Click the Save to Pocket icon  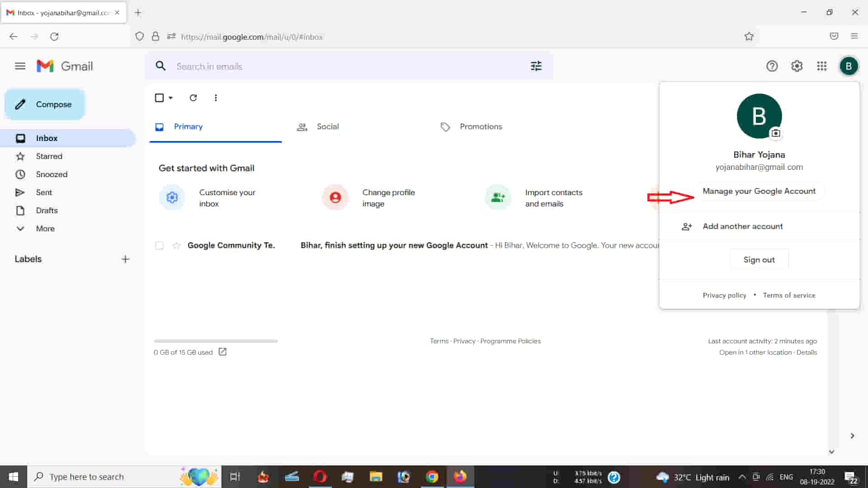tap(834, 36)
